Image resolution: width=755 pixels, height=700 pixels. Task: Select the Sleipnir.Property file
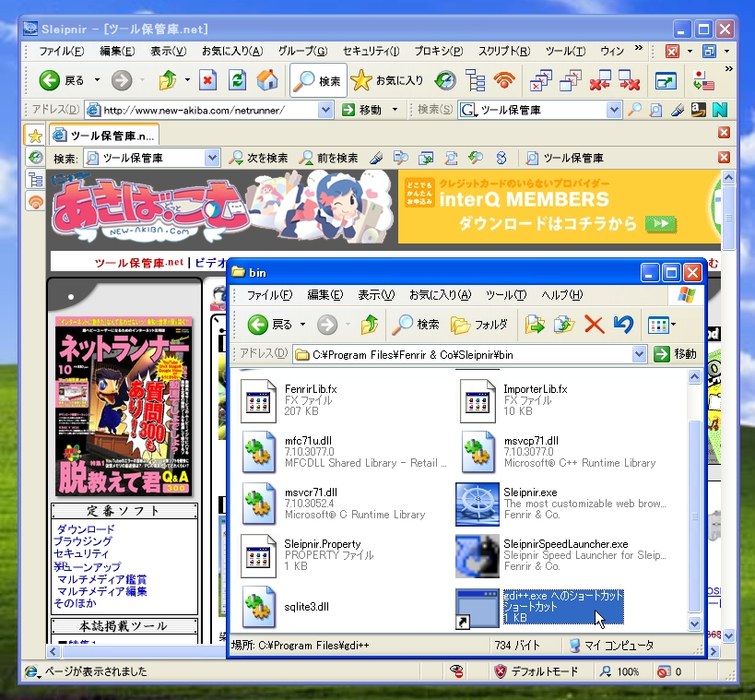pyautogui.click(x=307, y=555)
